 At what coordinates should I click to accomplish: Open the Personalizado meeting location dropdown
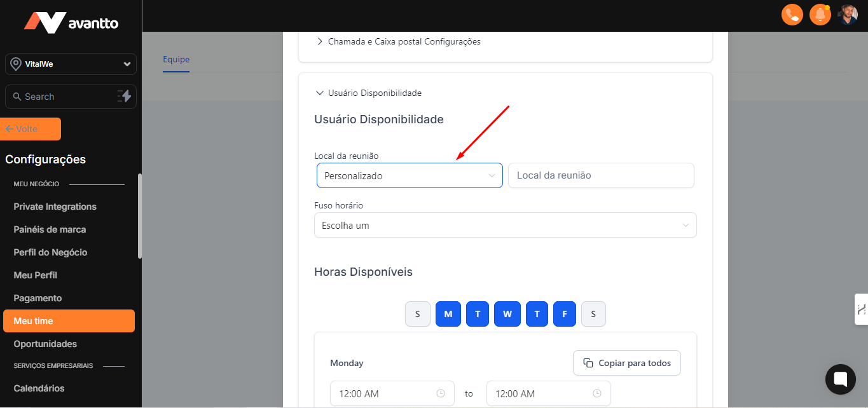[410, 175]
